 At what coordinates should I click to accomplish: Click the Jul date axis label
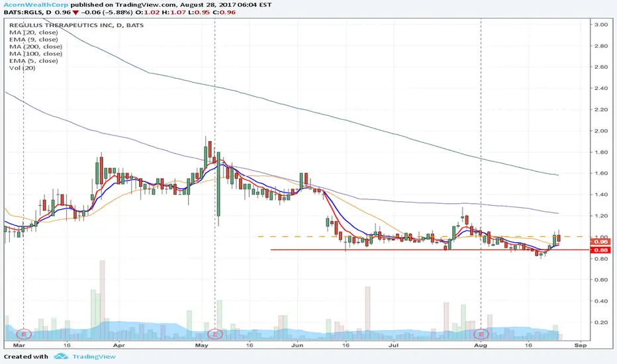point(393,345)
